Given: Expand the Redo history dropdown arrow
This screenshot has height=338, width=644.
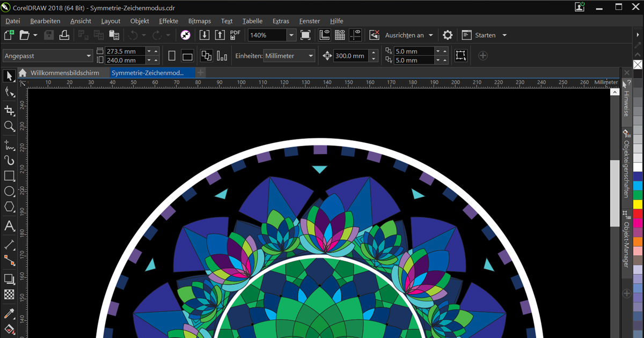Looking at the screenshot, I should pyautogui.click(x=168, y=35).
